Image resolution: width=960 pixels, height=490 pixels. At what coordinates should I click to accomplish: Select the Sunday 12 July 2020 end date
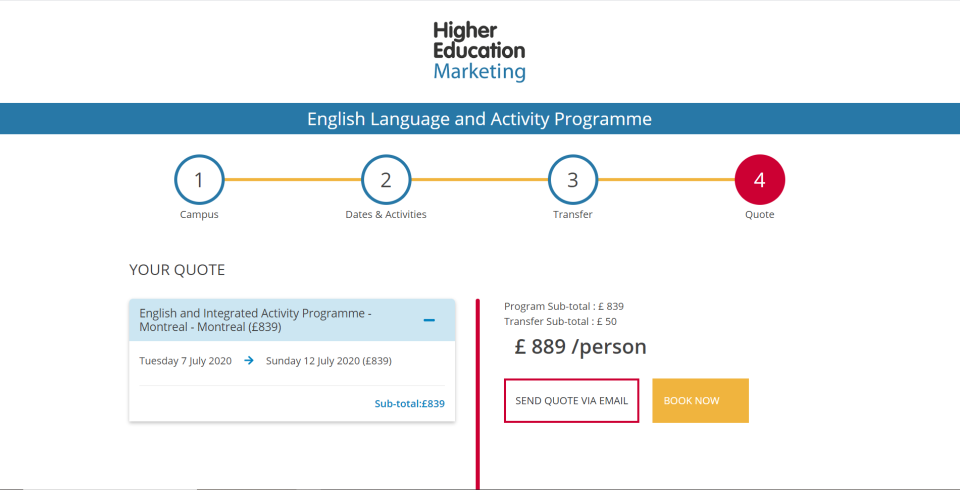click(x=328, y=361)
